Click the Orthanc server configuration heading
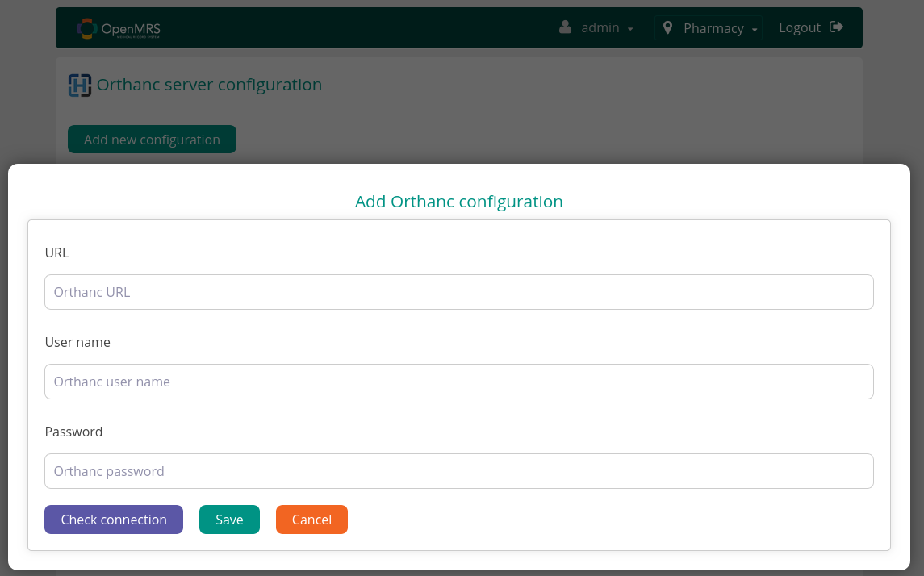This screenshot has height=576, width=924. point(209,85)
